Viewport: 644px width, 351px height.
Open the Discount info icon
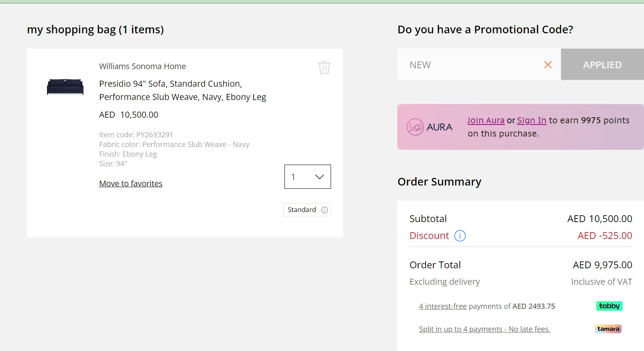[460, 236]
